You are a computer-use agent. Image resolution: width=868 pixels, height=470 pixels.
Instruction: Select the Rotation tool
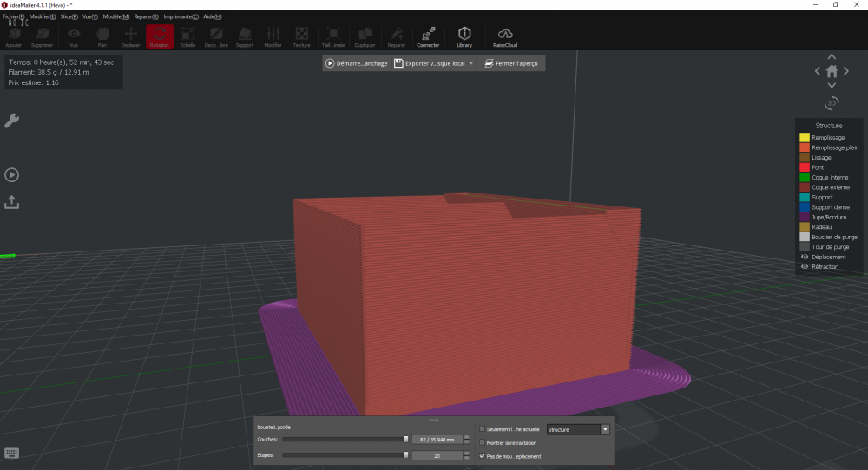tap(160, 37)
